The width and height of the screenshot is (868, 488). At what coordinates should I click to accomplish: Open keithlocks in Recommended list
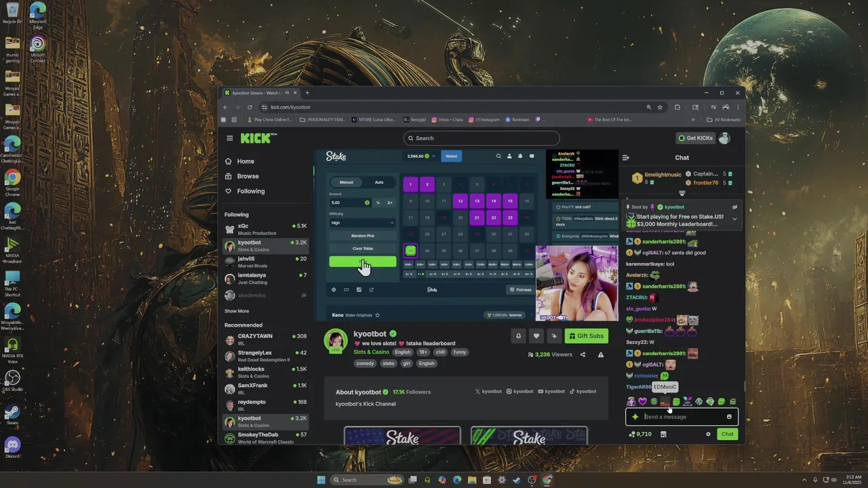tap(266, 372)
